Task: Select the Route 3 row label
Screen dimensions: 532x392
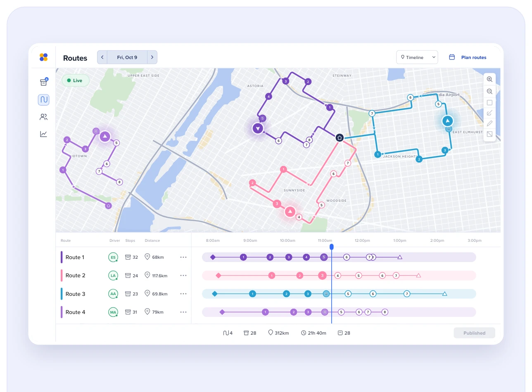Action: point(75,294)
